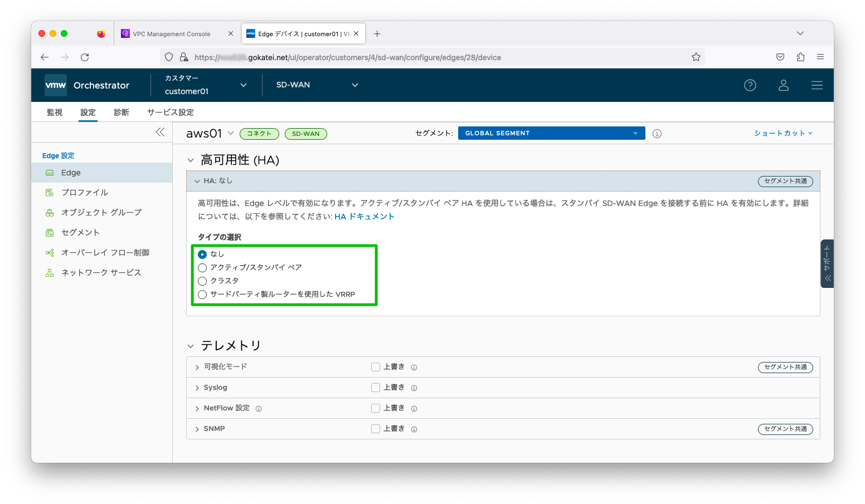Open the ショートカット dropdown
Viewport: 865px width, 504px height.
(x=783, y=133)
